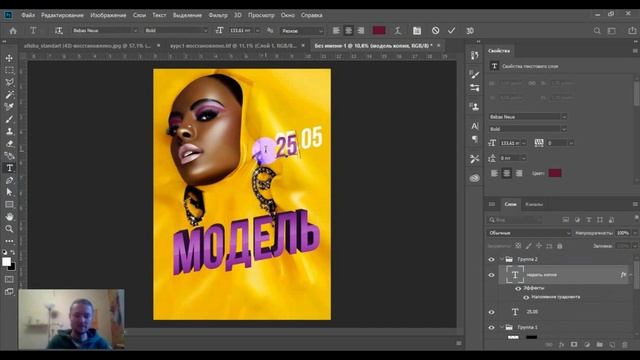
Task: Select the Rectangle shape tool
Action: (9, 204)
